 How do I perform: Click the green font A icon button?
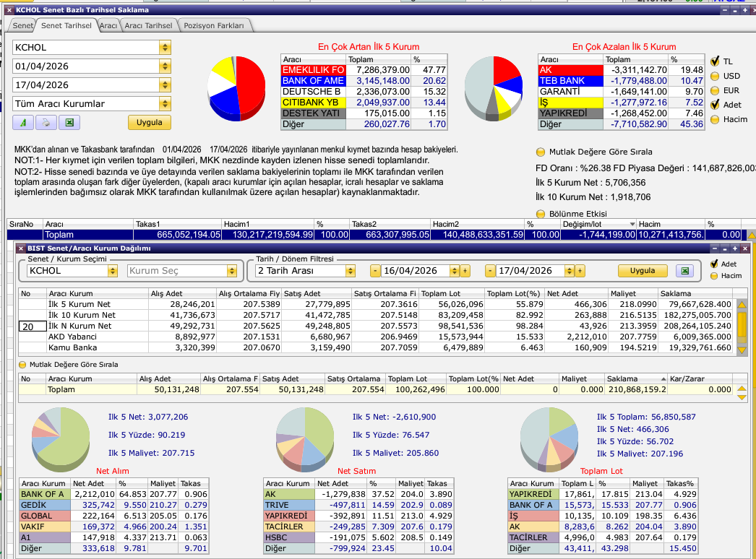[23, 122]
